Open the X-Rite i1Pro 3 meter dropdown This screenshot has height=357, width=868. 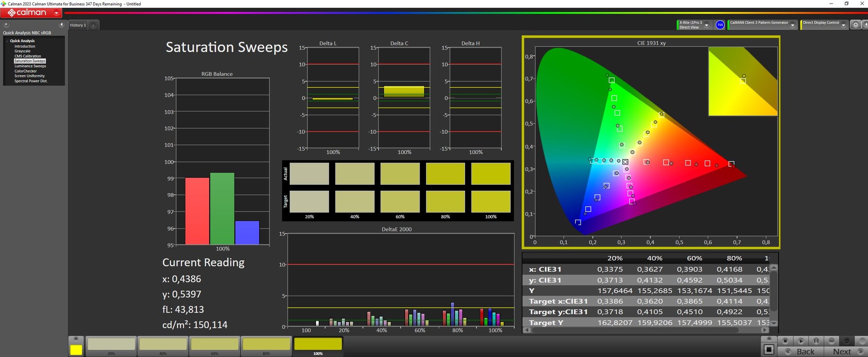pyautogui.click(x=706, y=25)
